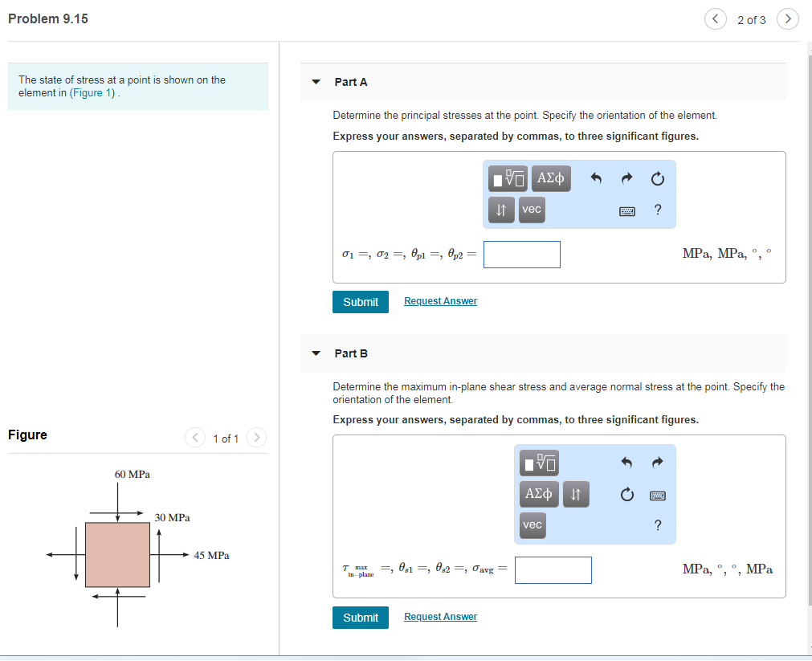Open Part B help question mark
The image size is (812, 661).
tap(658, 525)
